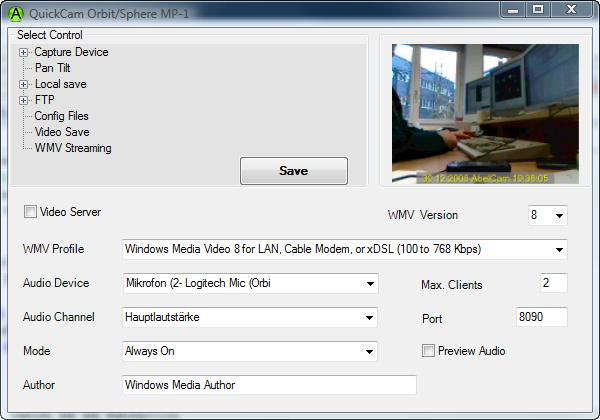Screen dimensions: 600x420
Task: Select Config Files in control tree
Action: pyautogui.click(x=61, y=116)
